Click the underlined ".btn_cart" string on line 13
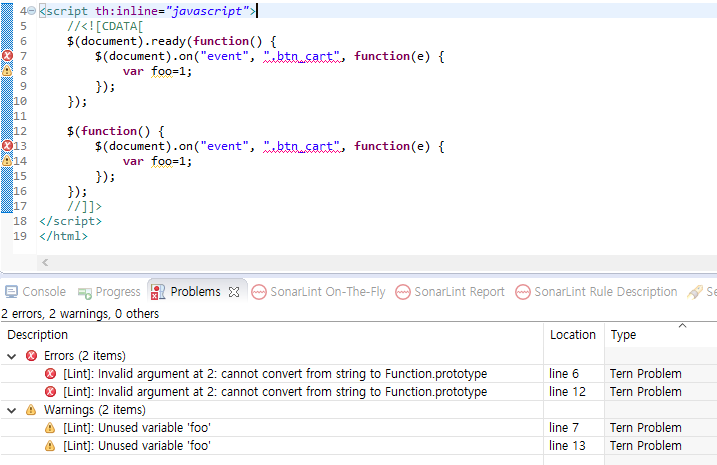717x465 pixels. tap(302, 146)
